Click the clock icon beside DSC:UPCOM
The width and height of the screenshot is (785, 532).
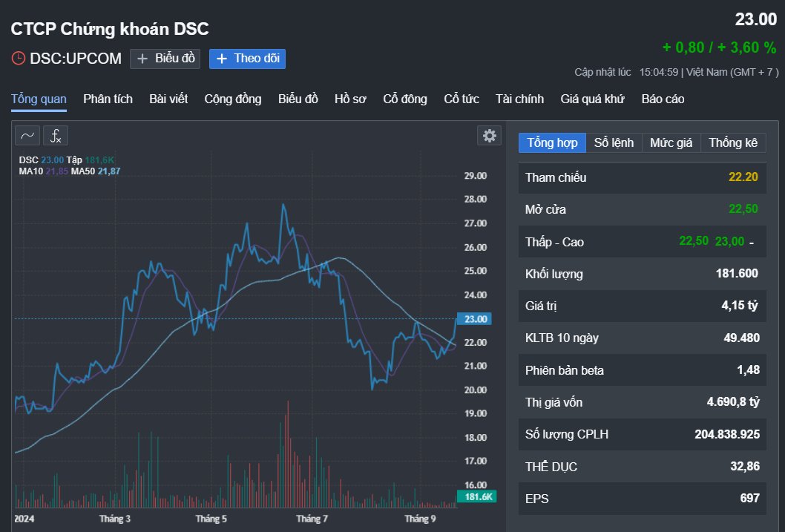coord(18,59)
